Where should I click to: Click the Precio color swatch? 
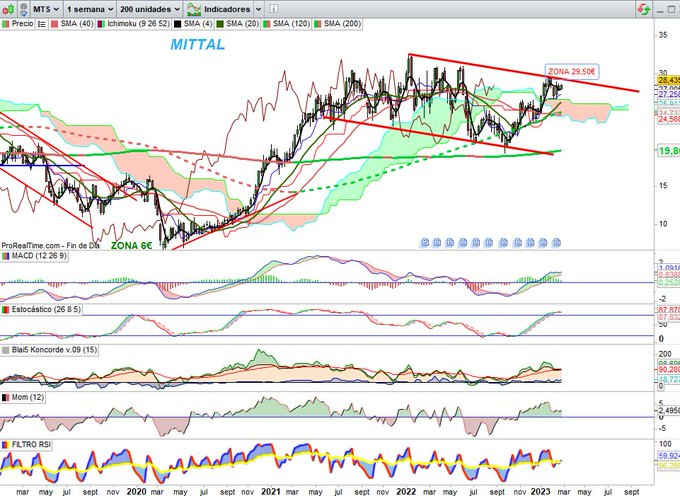click(x=6, y=24)
